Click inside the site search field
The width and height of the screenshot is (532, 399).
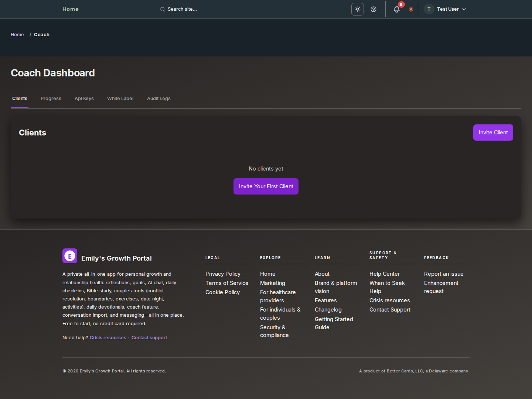(x=192, y=9)
